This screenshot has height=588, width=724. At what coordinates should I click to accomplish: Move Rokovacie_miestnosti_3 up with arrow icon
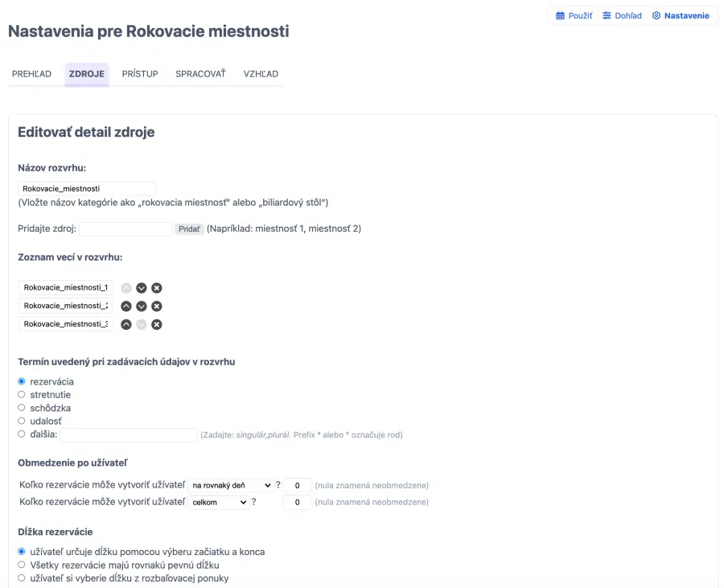(x=126, y=325)
